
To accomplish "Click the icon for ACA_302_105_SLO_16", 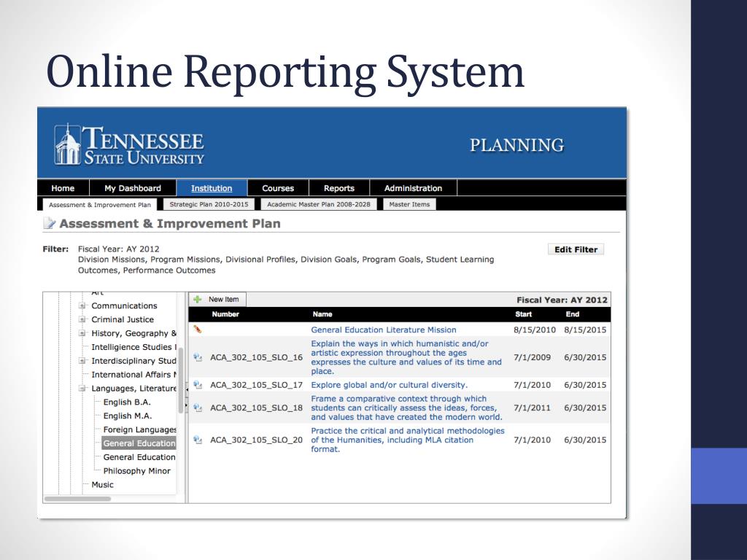I will (x=198, y=357).
